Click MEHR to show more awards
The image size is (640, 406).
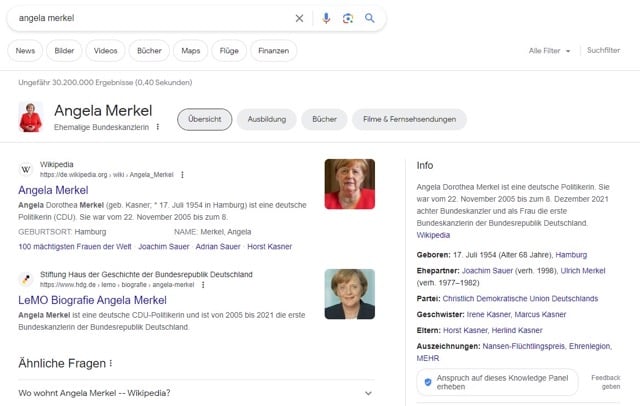pos(428,358)
